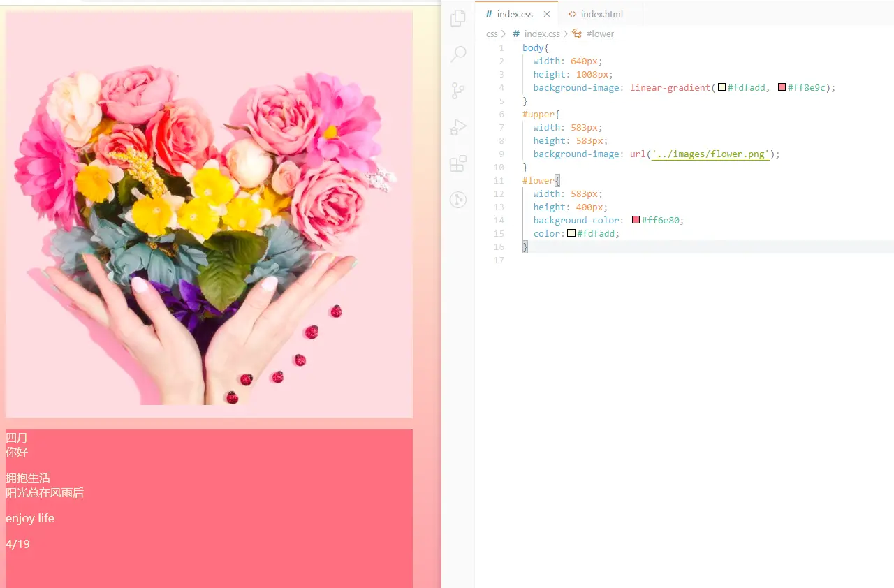The height and width of the screenshot is (588, 894).
Task: Open color picker for first #fdfadd gradient swatch
Action: [x=722, y=87]
